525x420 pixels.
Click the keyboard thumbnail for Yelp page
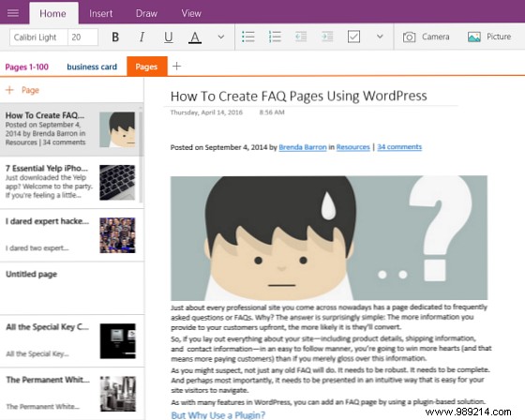pos(117,183)
